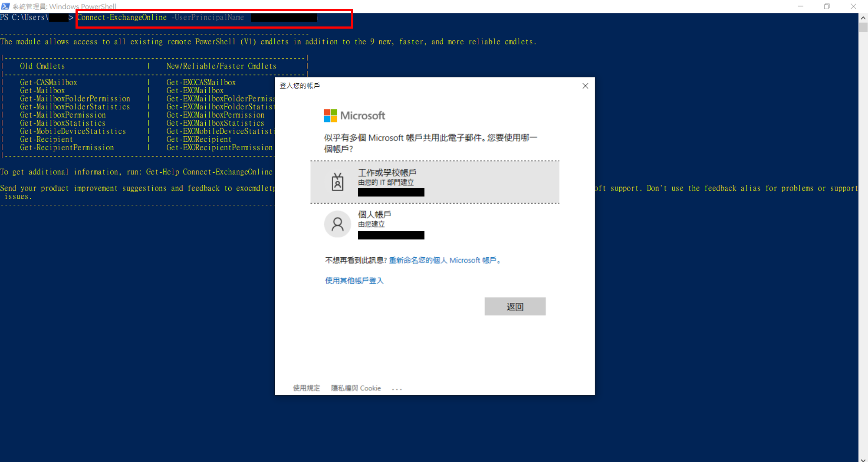Expand the ellipsis more options in the dialog footer
Screen dimensions: 868x462
point(397,389)
